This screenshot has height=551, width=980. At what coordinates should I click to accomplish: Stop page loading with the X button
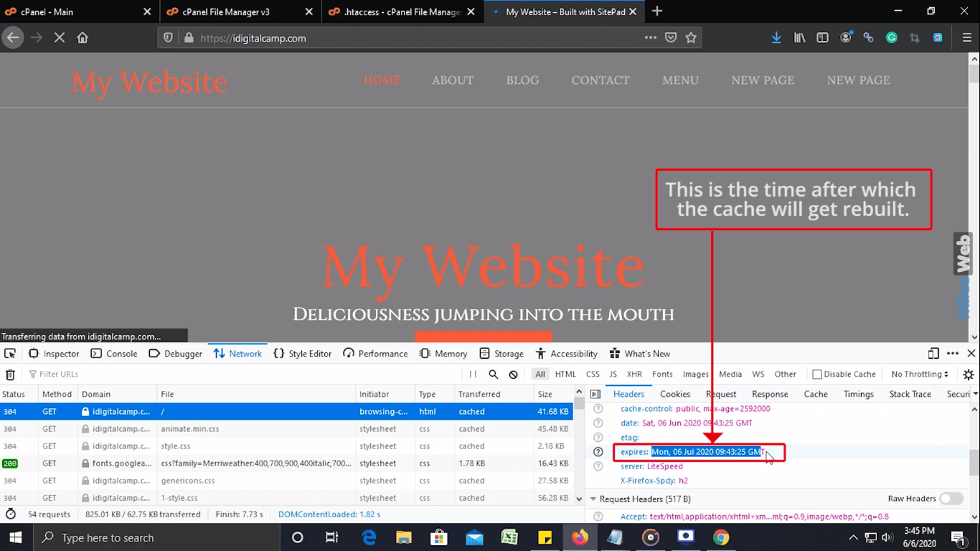pos(60,38)
